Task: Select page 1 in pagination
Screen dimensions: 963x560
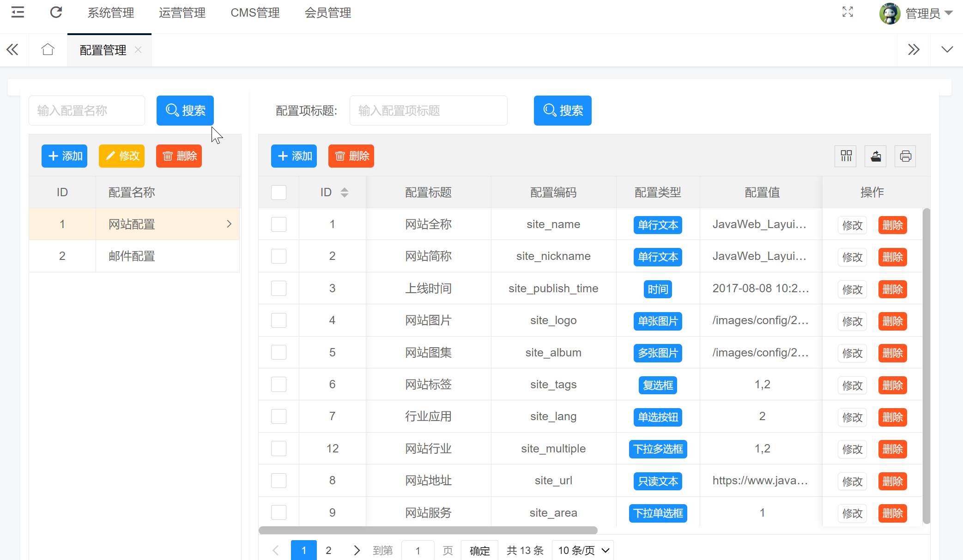Action: point(304,550)
